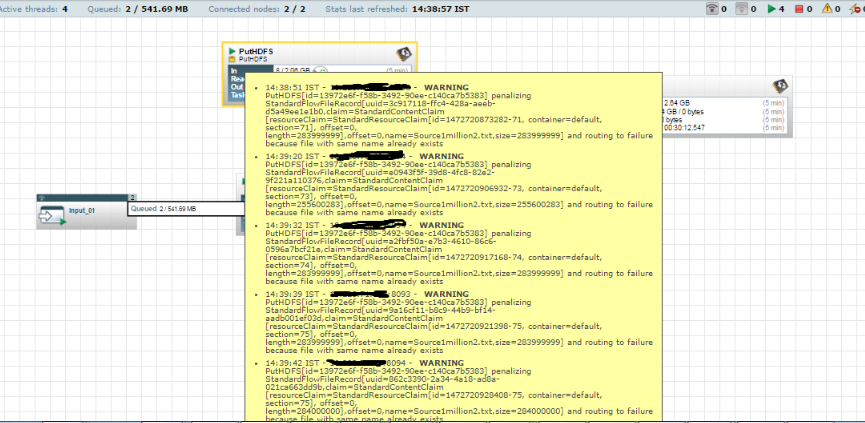Click the Input_01 input port icon
Image resolution: width=865 pixels, height=423 pixels.
tap(52, 215)
